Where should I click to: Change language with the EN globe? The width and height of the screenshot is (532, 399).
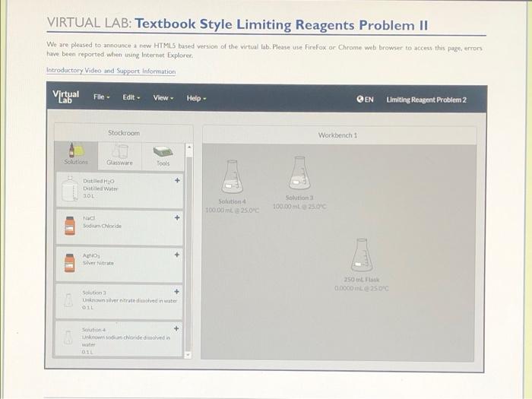pos(365,99)
